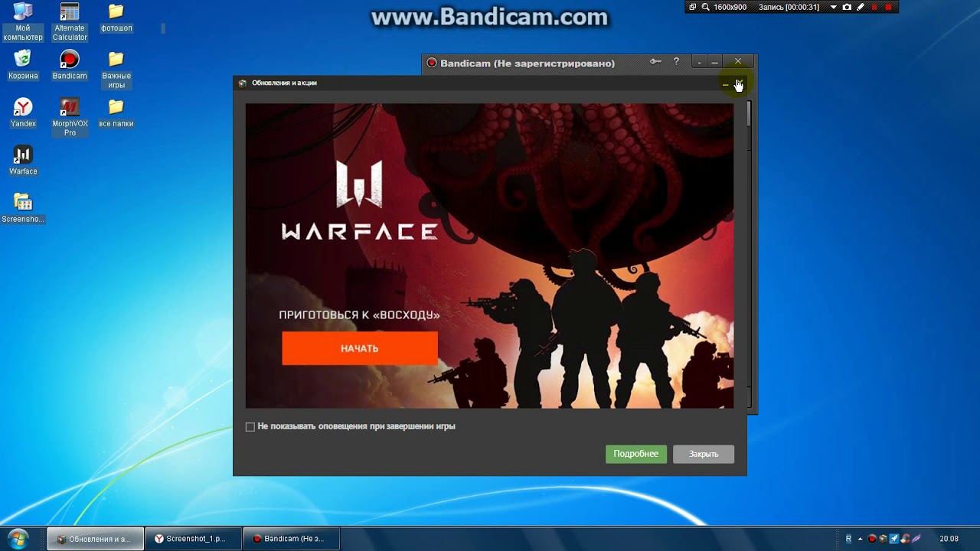Pause recording with the red pause button

(874, 7)
